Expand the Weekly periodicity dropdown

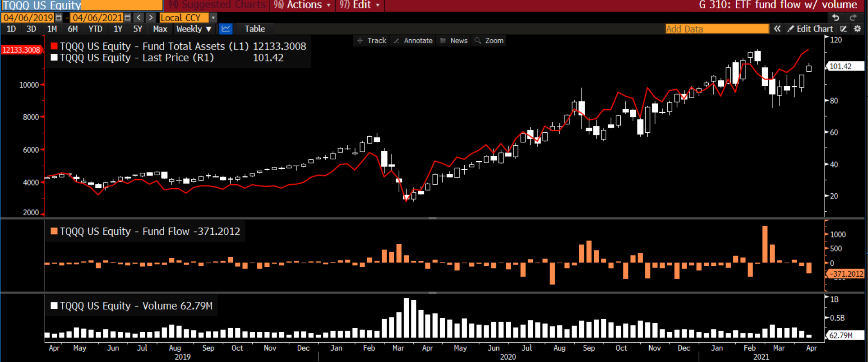coord(194,29)
